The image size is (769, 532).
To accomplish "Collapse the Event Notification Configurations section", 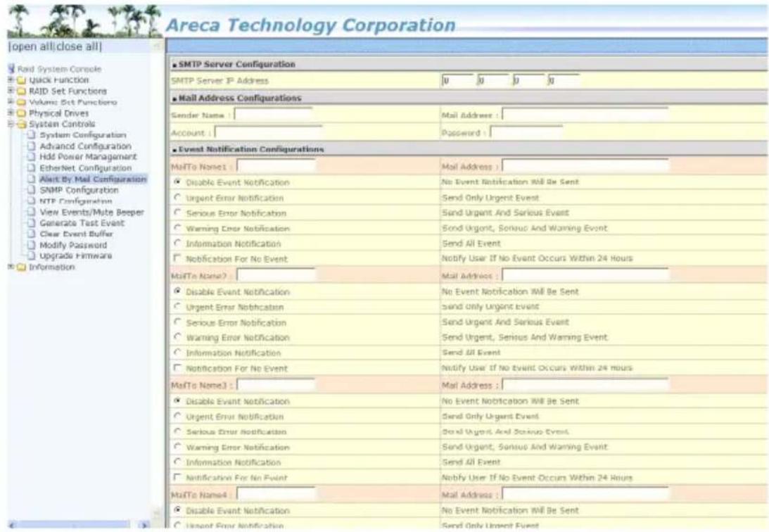I will 174,150.
